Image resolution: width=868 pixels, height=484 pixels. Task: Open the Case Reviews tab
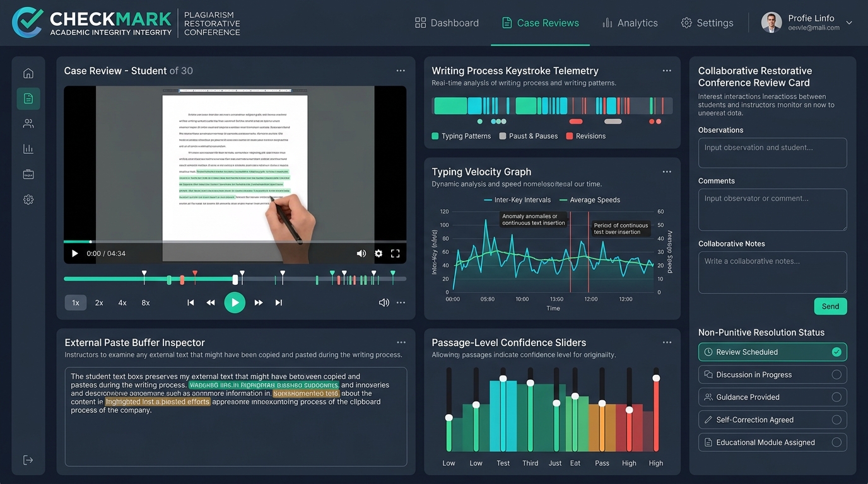tap(540, 23)
